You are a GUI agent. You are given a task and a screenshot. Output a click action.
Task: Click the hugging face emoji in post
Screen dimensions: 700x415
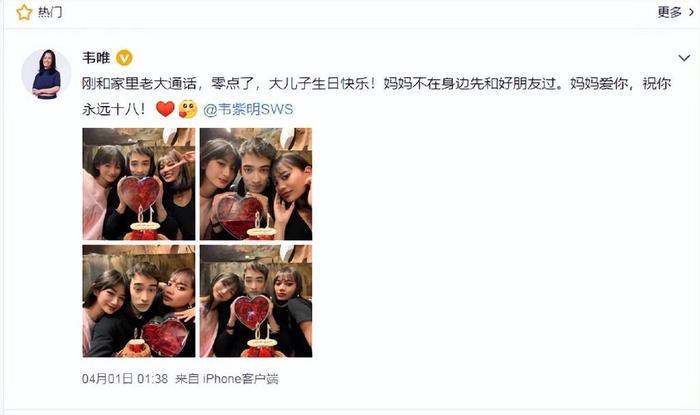point(188,109)
